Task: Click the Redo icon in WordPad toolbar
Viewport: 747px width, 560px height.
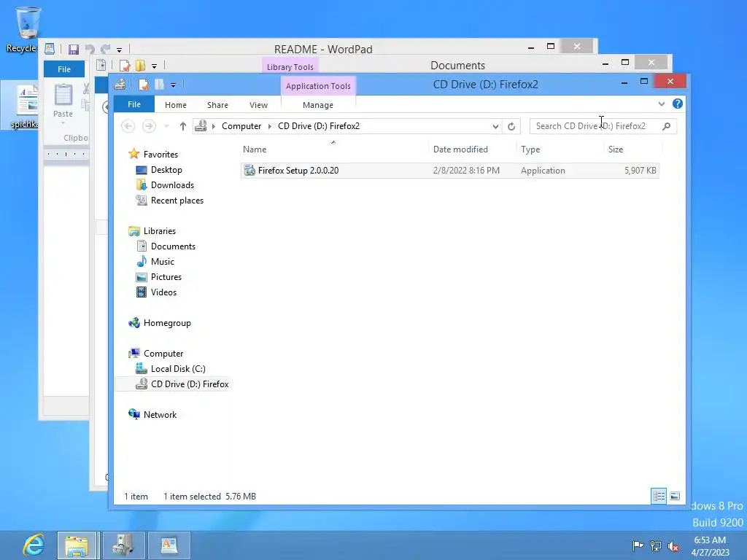Action: click(x=105, y=49)
